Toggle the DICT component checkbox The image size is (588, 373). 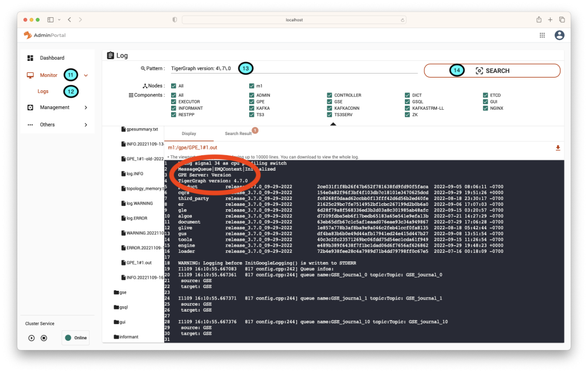click(407, 95)
